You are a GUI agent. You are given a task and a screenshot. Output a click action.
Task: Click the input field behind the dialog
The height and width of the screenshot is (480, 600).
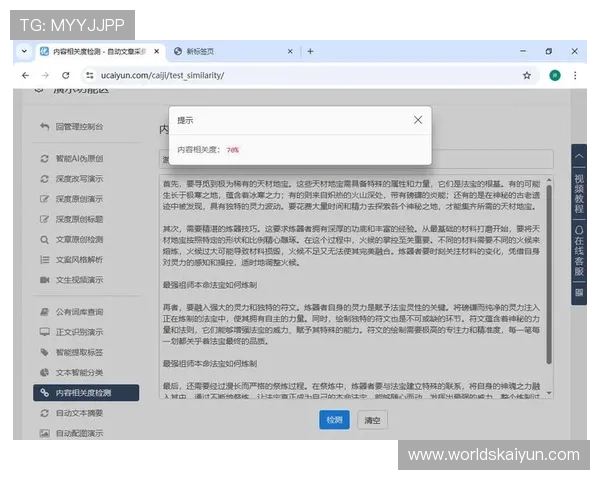[x=492, y=158]
